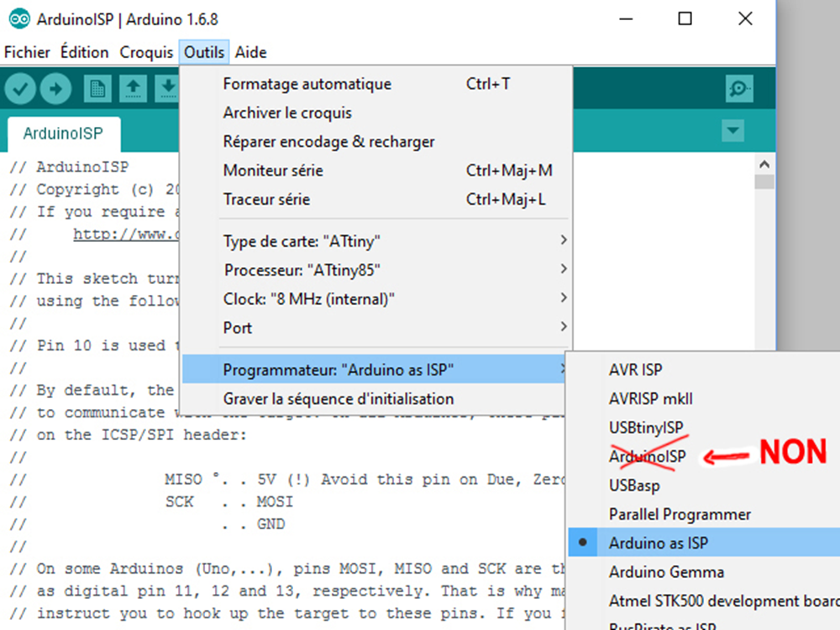The height and width of the screenshot is (630, 840).
Task: Select Atmel STK500 development board programmer
Action: point(704,601)
